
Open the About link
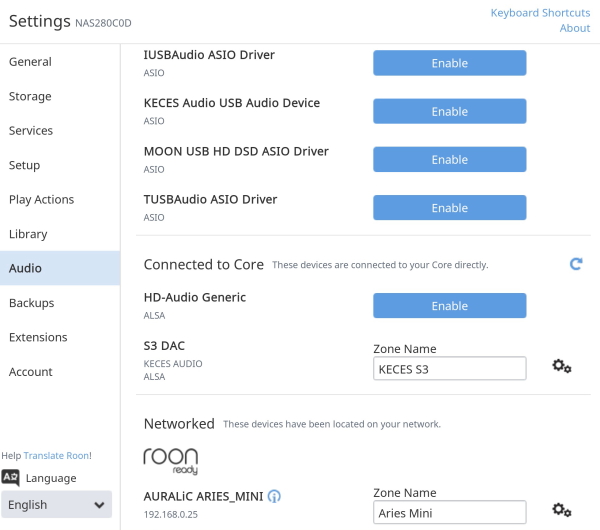(575, 28)
